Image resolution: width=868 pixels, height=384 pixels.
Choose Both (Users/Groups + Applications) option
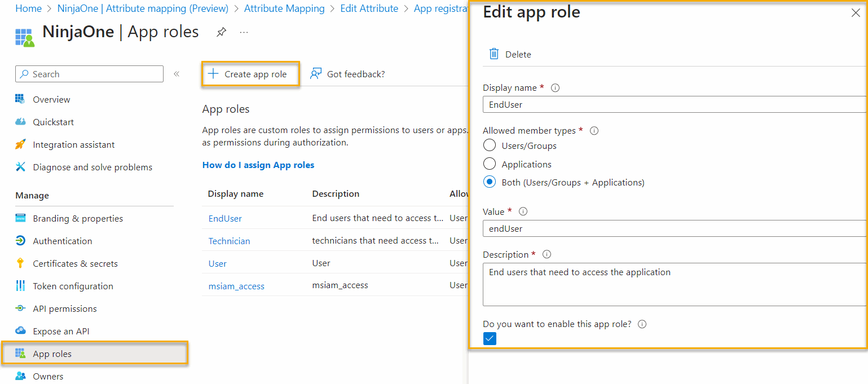(490, 182)
